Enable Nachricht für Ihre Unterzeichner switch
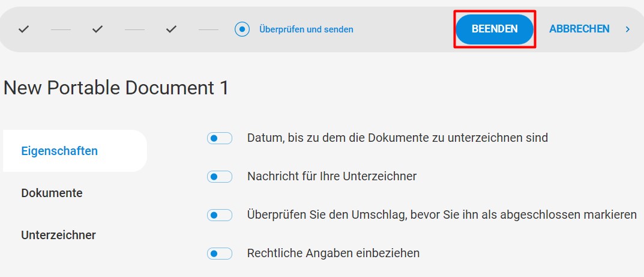 coord(220,177)
